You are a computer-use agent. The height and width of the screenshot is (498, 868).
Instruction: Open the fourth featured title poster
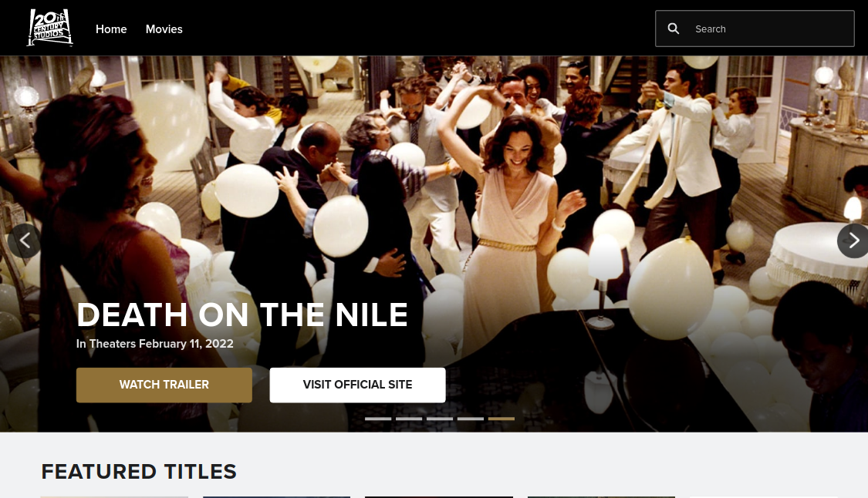[601, 497]
